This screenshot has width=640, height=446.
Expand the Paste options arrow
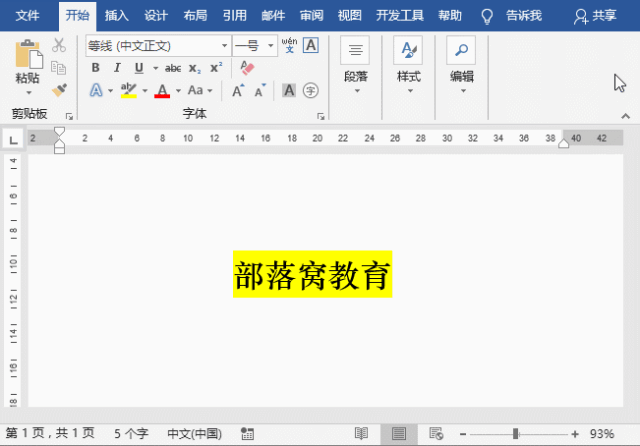click(29, 93)
